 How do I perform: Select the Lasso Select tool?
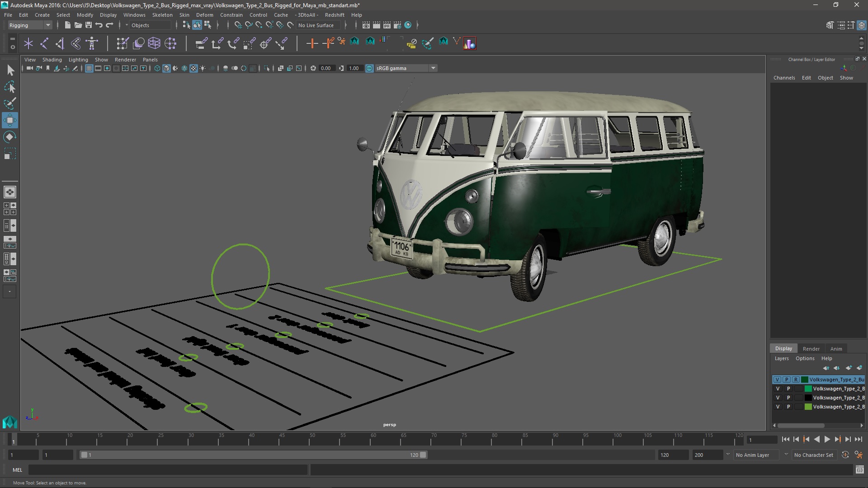10,87
